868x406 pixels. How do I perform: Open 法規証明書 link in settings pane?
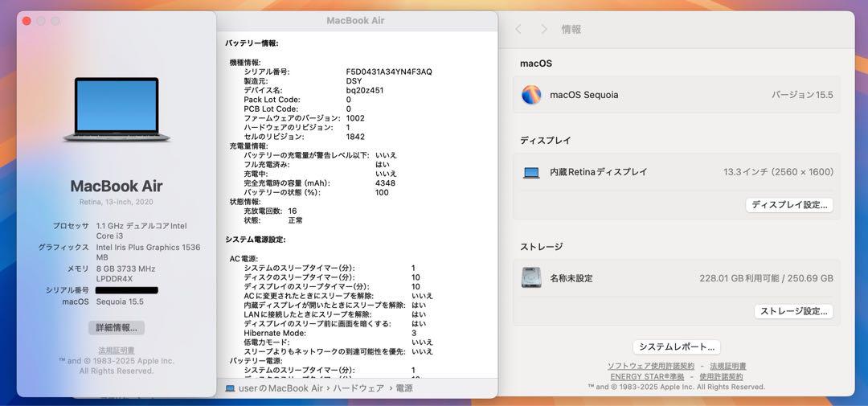[x=728, y=366]
